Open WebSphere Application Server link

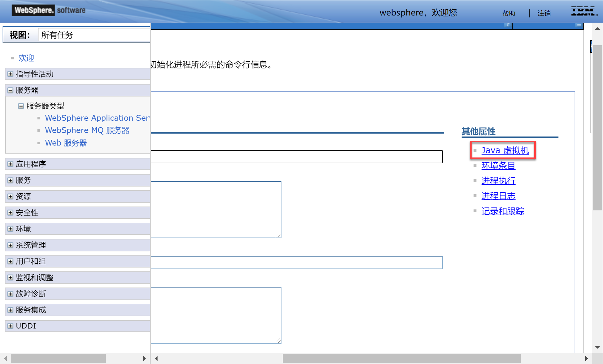(97, 118)
